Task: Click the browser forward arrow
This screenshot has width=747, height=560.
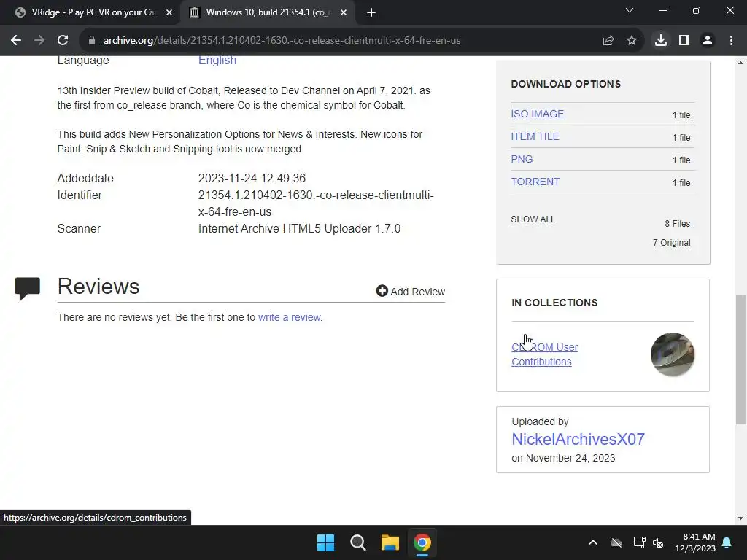Action: click(39, 41)
